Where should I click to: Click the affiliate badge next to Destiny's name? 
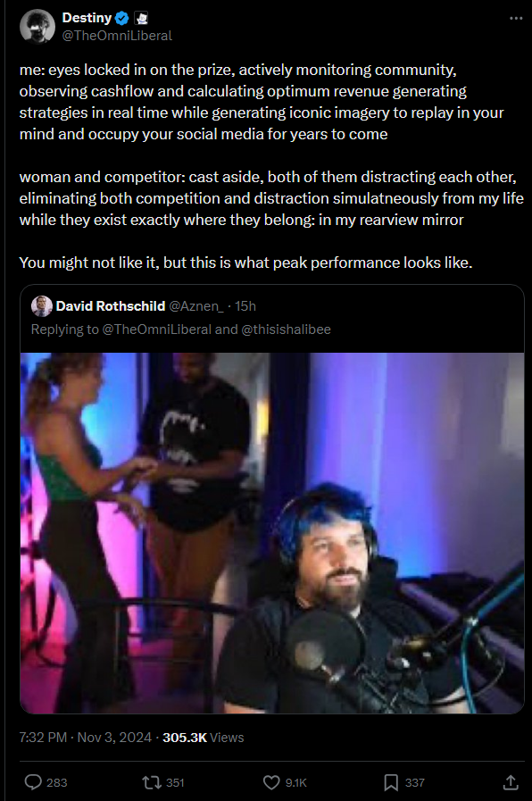point(141,19)
